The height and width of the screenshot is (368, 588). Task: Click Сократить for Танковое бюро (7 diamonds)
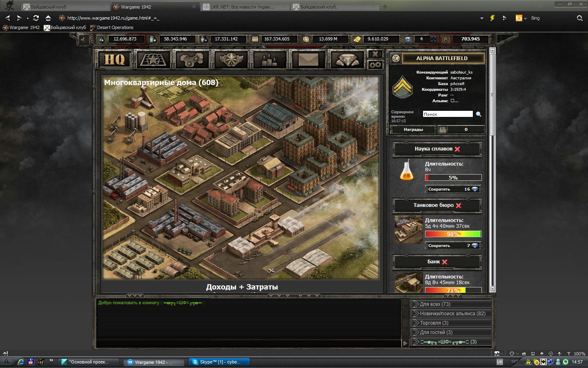[x=453, y=246]
